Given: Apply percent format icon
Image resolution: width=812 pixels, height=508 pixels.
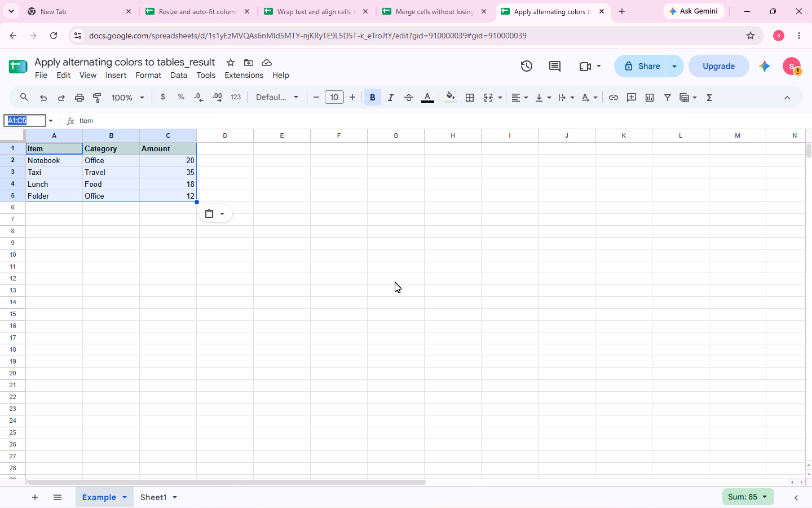Looking at the screenshot, I should 181,97.
